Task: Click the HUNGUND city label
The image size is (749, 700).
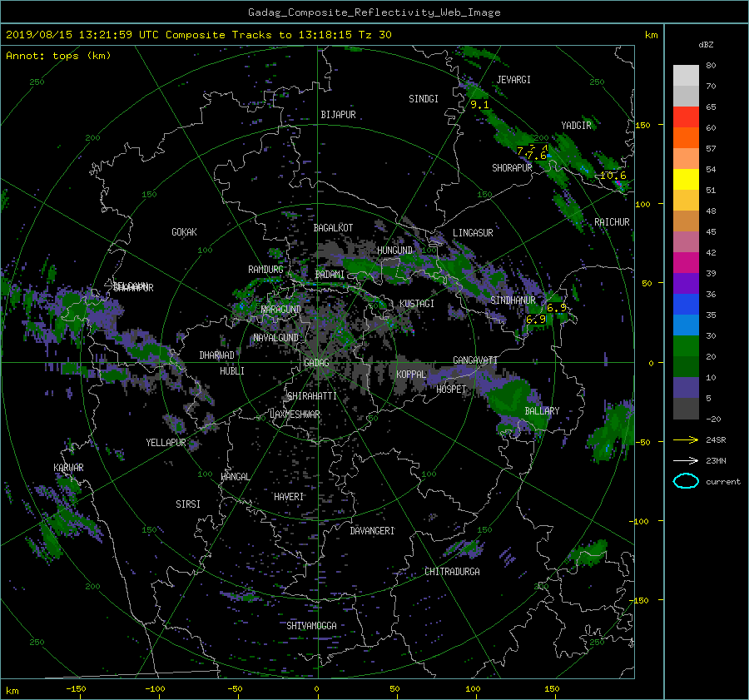Action: tap(394, 251)
